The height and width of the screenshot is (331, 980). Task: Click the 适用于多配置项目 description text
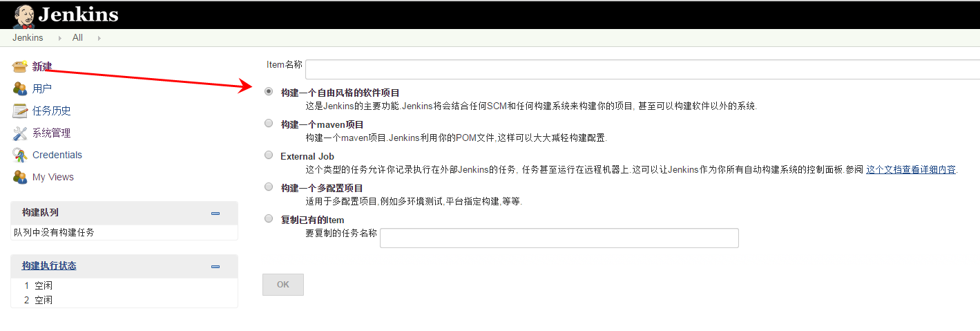414,201
